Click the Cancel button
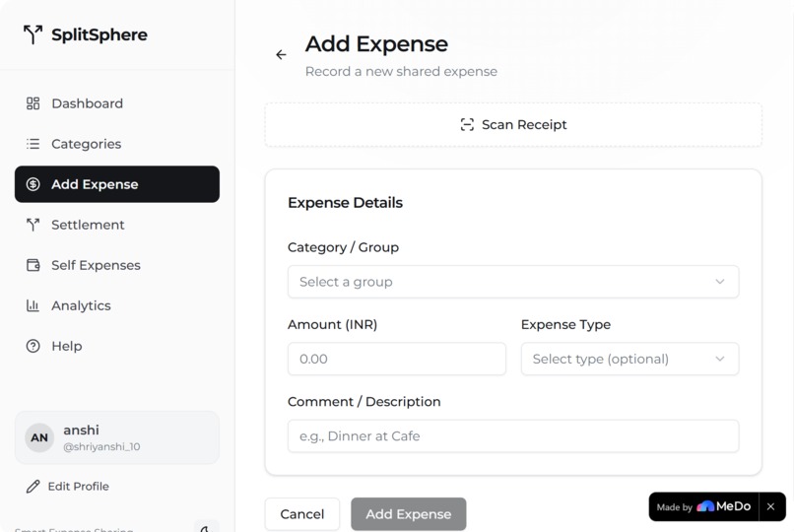Viewport: 794px width, 532px height. point(301,514)
